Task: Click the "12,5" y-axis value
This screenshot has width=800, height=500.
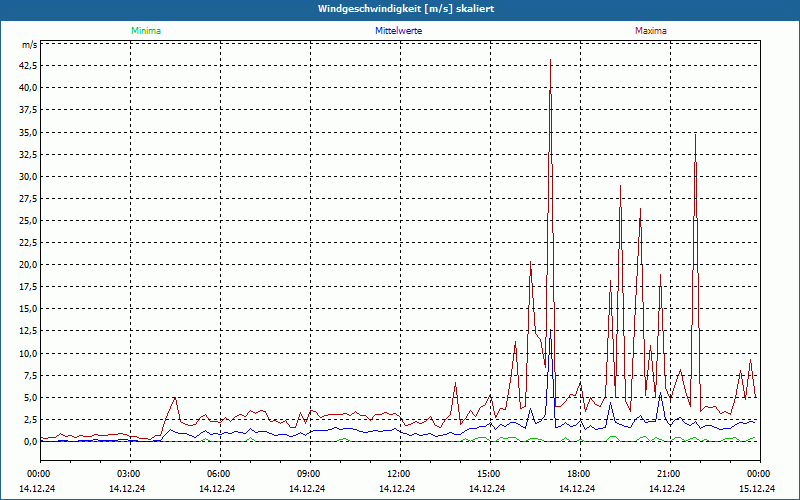Action: point(28,331)
